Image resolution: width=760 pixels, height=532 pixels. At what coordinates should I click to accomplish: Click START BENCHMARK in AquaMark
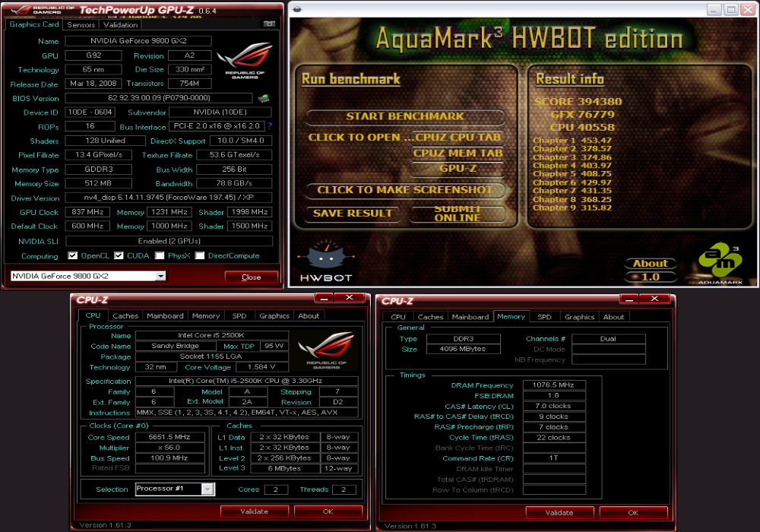[405, 116]
